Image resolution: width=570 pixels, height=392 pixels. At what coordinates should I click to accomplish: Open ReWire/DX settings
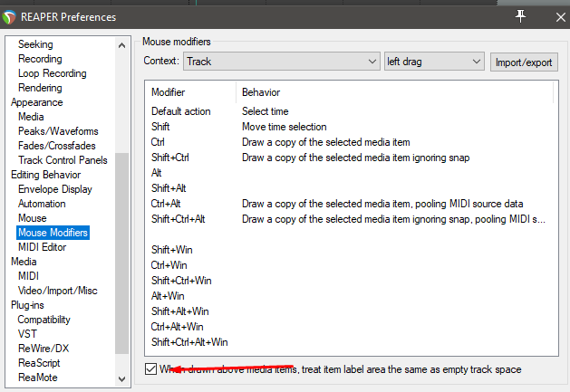click(43, 349)
